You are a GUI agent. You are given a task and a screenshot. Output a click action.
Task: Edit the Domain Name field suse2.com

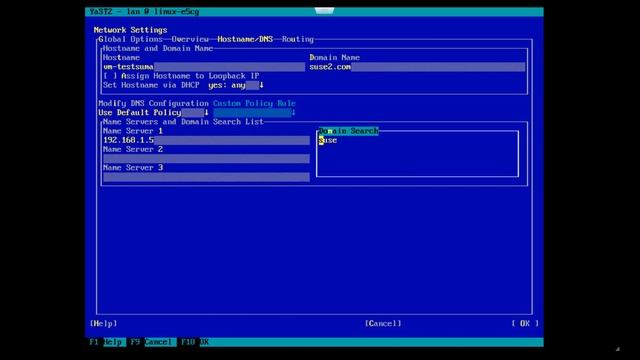pos(417,67)
